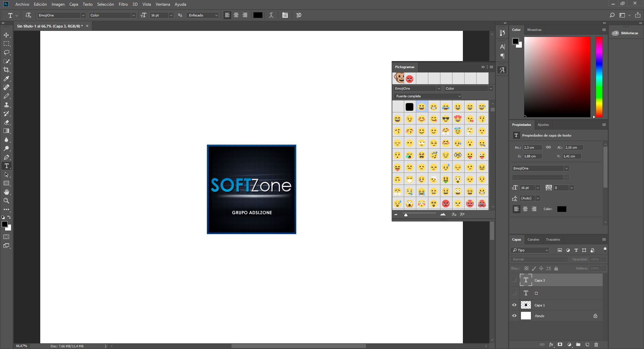Viewport: 644px width, 349px height.
Task: Select the Healing Brush tool
Action: (6, 87)
